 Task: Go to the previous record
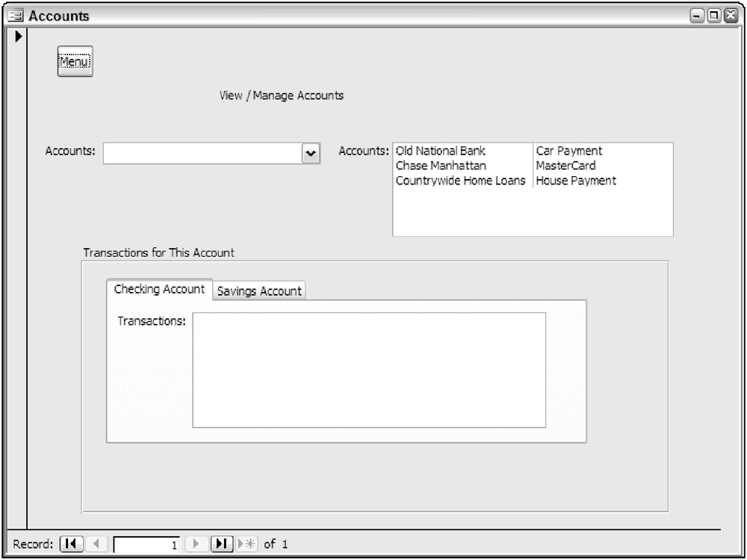[x=96, y=544]
